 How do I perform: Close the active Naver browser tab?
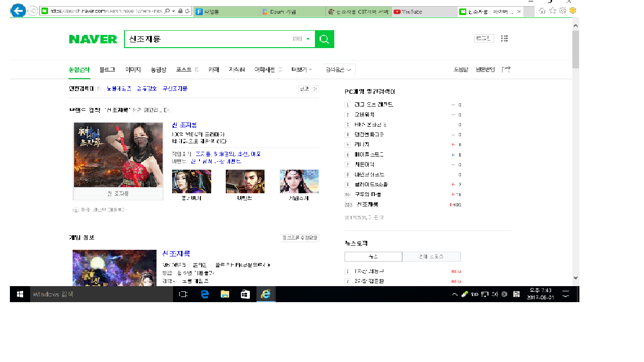(x=518, y=12)
